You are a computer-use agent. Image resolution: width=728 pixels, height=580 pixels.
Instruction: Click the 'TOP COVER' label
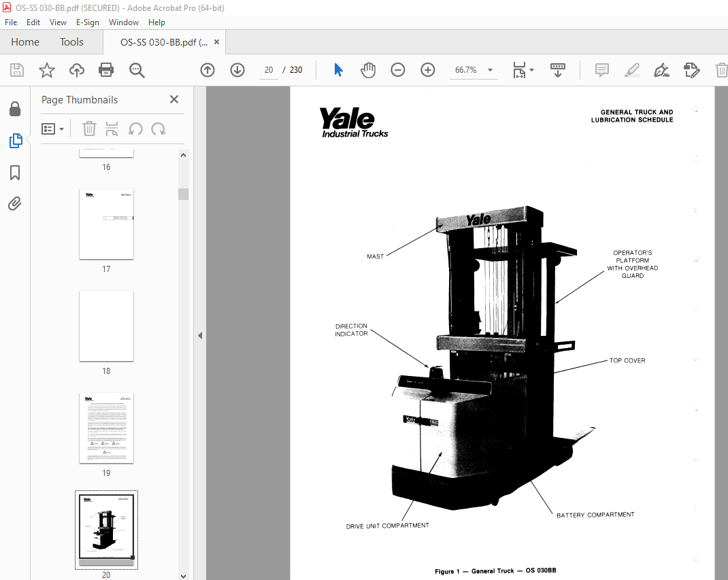[627, 360]
